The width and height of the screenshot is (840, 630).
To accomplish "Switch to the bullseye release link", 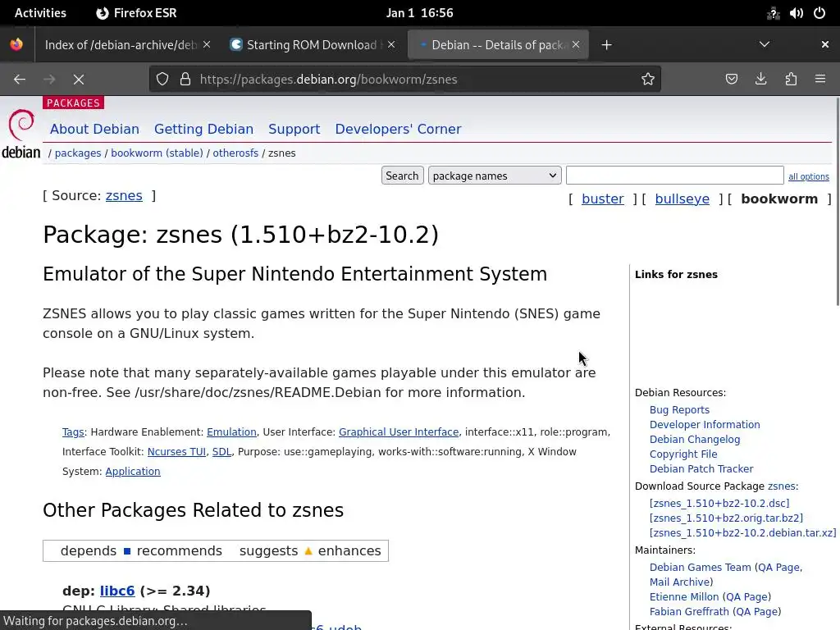I will (682, 199).
